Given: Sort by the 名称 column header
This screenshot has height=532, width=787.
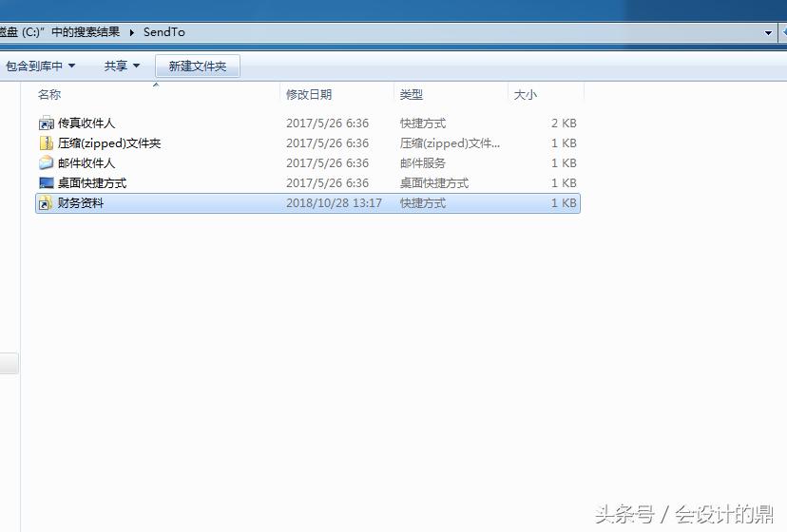Looking at the screenshot, I should pos(49,94).
